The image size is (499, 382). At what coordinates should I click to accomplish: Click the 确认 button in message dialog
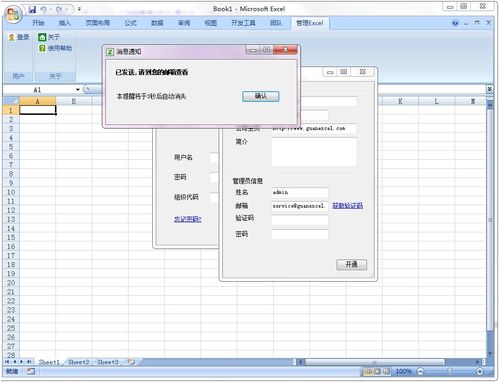click(x=260, y=96)
